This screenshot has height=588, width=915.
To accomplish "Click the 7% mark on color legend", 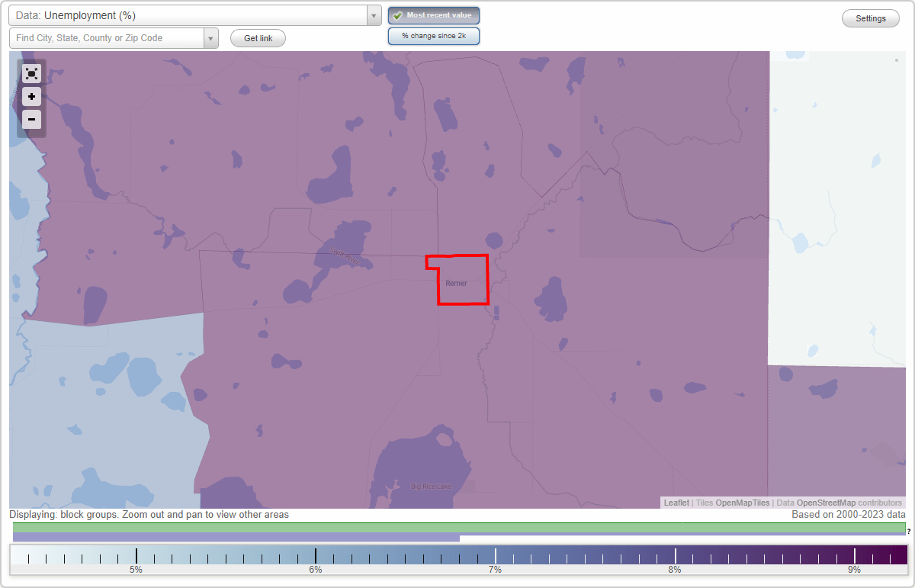I will [495, 555].
